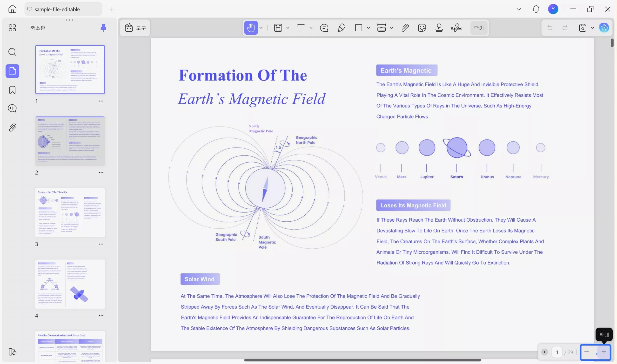Zoom out with minus button
This screenshot has height=364, width=617.
click(x=587, y=352)
